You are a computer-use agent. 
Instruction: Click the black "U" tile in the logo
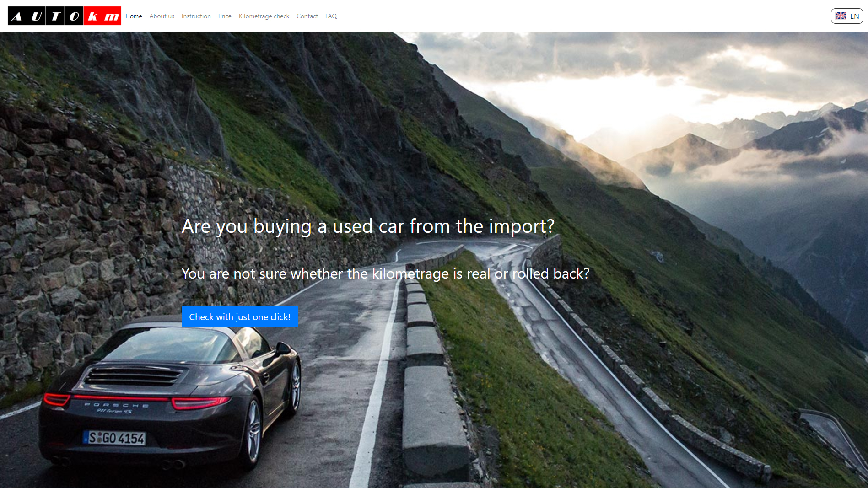click(x=36, y=16)
